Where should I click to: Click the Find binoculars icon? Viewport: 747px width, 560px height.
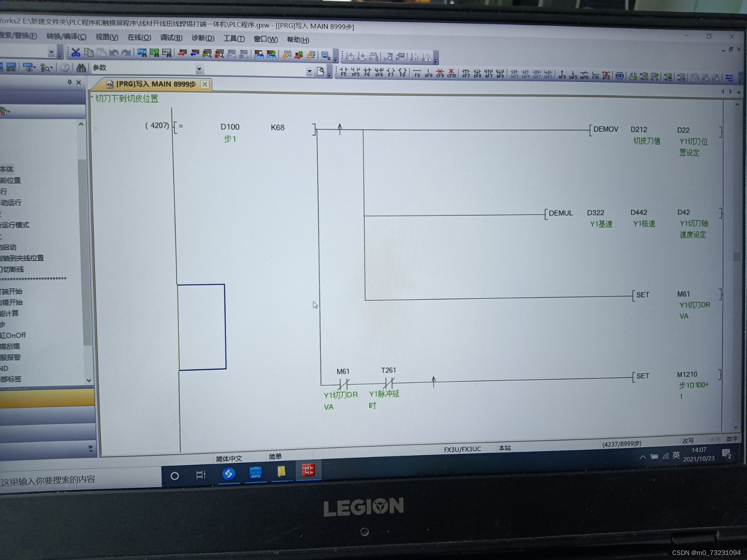81,68
